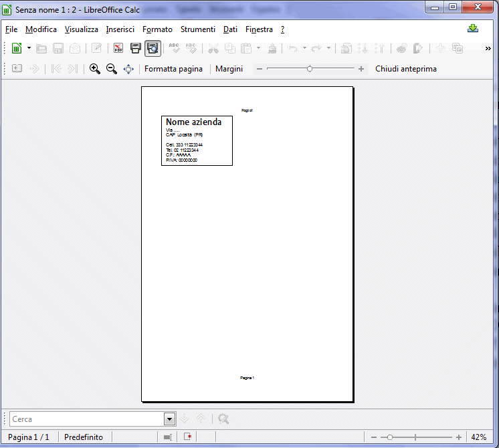Open Formatta pagina dialog
The width and height of the screenshot is (499, 448).
[173, 69]
